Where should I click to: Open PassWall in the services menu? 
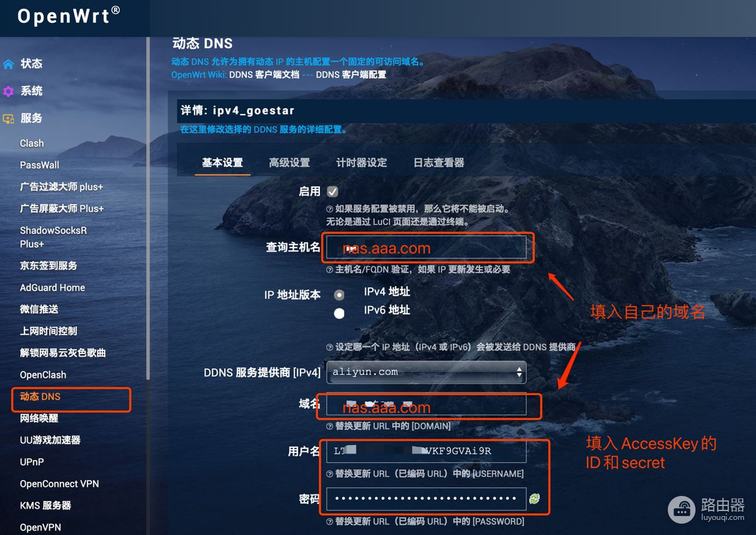pyautogui.click(x=40, y=165)
